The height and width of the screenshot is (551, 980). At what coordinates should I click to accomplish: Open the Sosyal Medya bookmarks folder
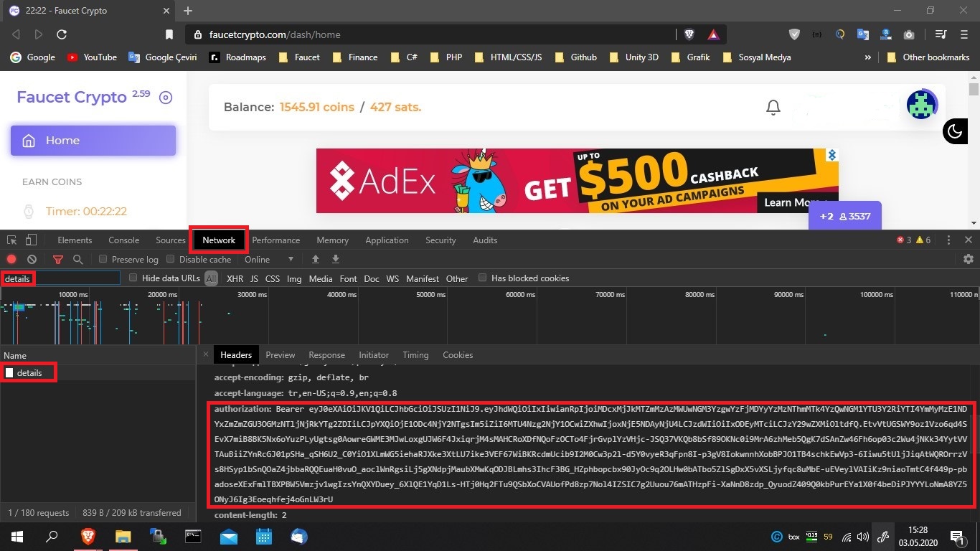(x=757, y=57)
